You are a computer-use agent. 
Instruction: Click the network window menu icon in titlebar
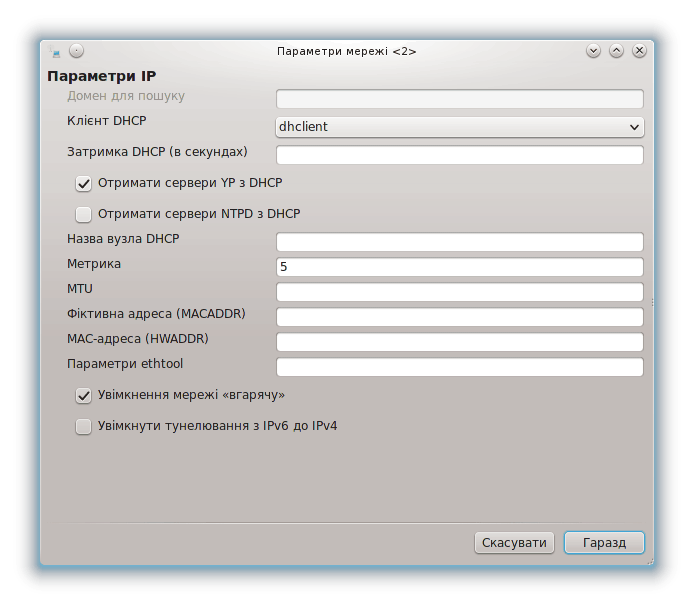tap(54, 51)
